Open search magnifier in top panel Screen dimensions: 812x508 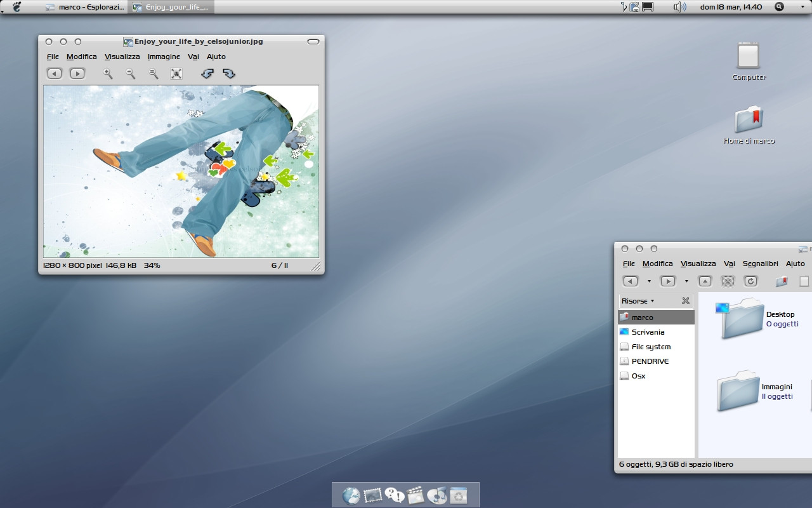779,7
